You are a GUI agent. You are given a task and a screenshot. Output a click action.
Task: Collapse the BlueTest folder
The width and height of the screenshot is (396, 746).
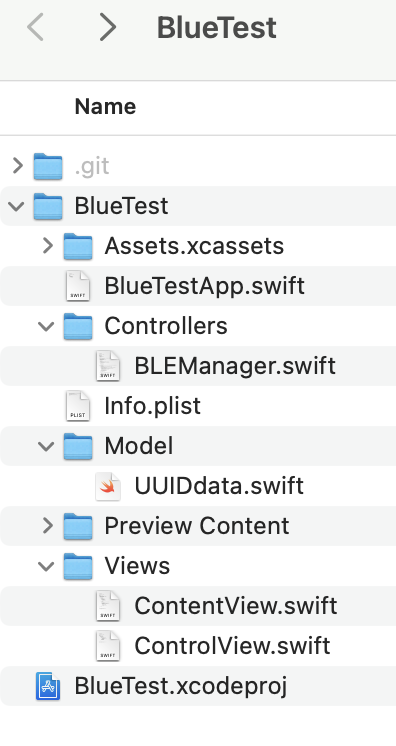click(17, 206)
